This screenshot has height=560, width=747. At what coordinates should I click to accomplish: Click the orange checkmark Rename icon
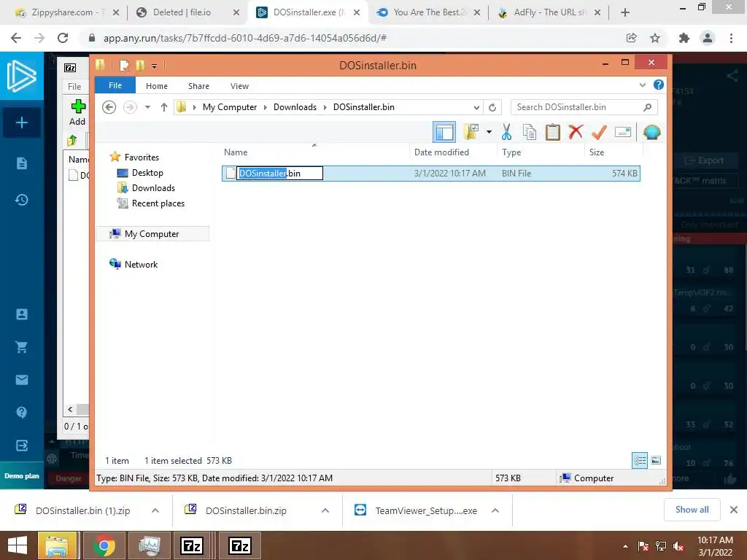pos(599,132)
